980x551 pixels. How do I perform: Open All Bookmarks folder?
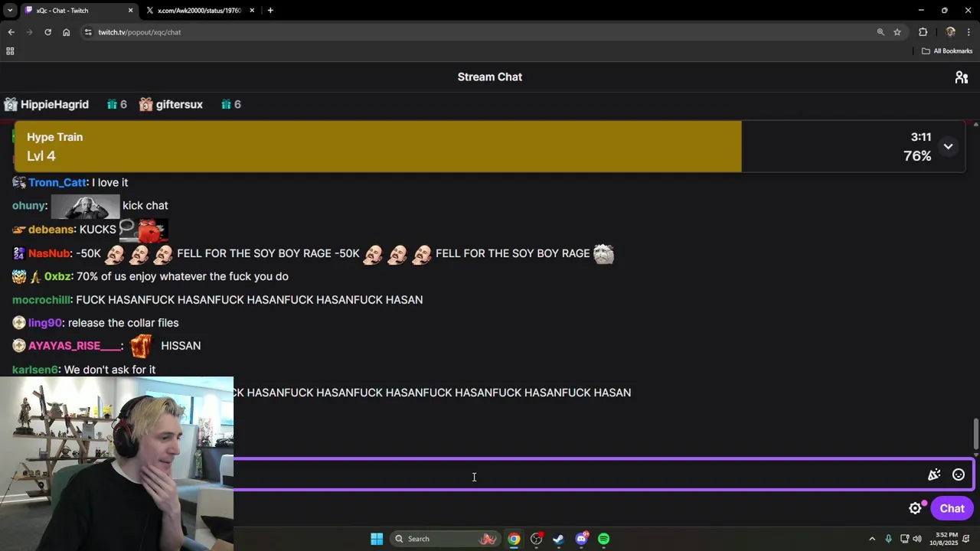947,51
